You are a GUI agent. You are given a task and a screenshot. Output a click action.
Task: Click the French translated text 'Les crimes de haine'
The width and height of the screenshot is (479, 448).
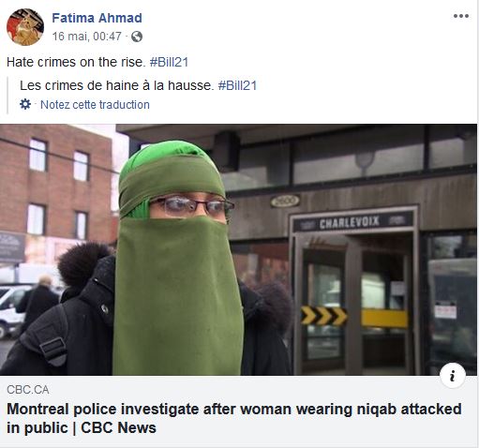pyautogui.click(x=81, y=85)
